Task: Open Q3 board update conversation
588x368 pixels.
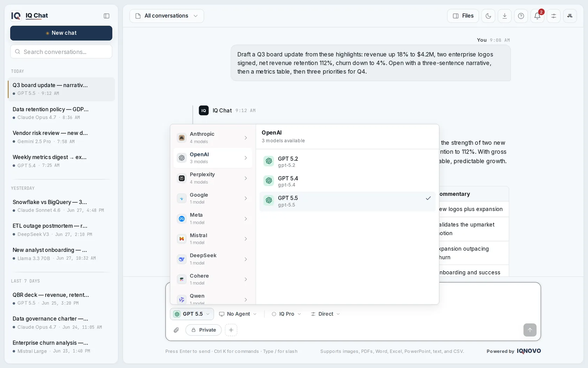Action: (x=61, y=89)
